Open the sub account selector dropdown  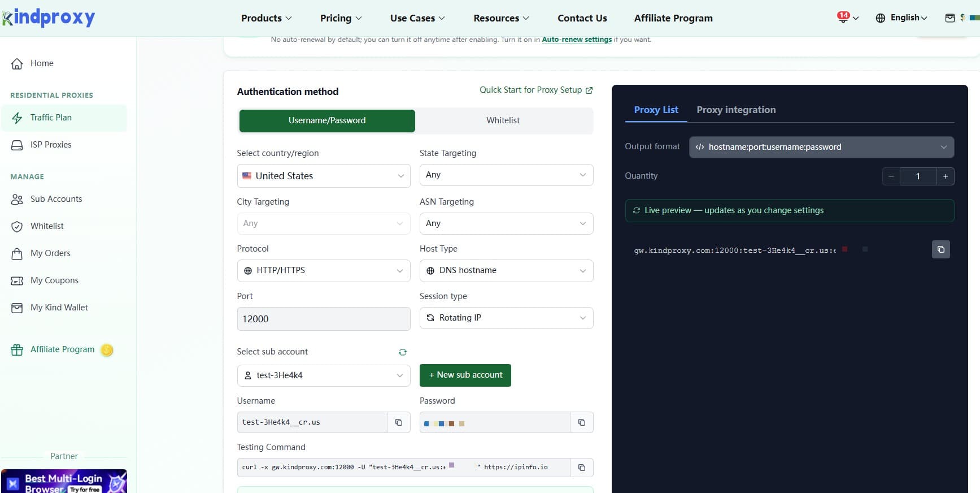point(324,375)
